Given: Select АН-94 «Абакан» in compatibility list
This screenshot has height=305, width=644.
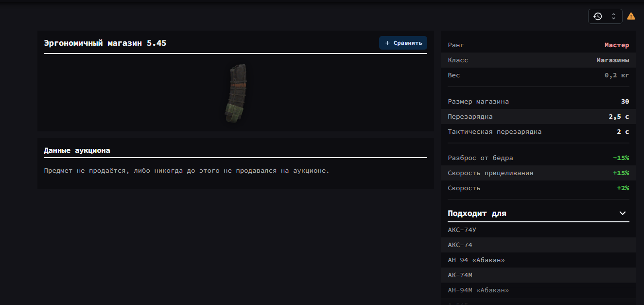Looking at the screenshot, I should click(476, 260).
